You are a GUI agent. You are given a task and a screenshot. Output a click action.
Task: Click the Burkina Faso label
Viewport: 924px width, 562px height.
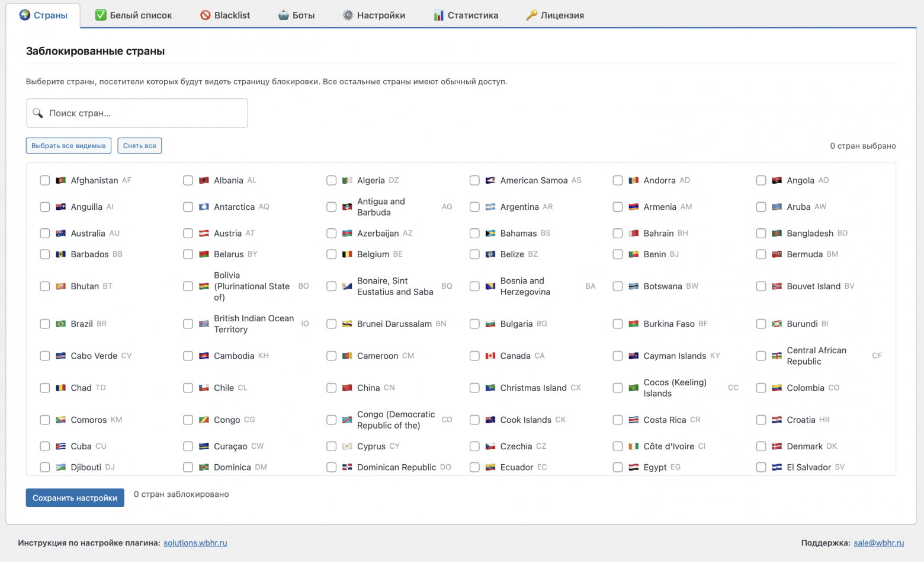coord(669,324)
